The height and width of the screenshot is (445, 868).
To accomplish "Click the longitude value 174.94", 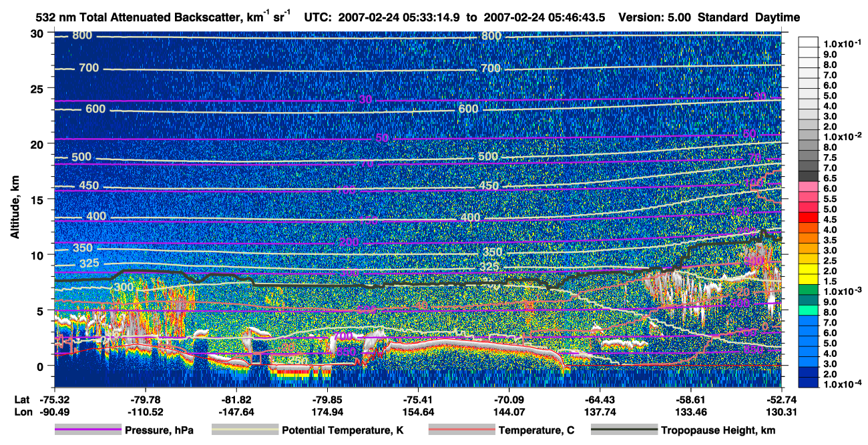I will (x=327, y=412).
